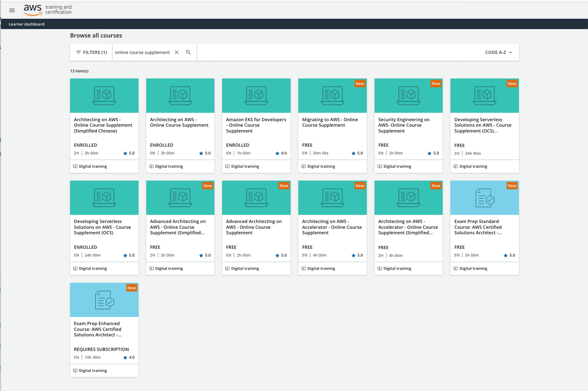Click the New badge on Migrating to AWS
The width and height of the screenshot is (588, 391).
click(x=360, y=84)
